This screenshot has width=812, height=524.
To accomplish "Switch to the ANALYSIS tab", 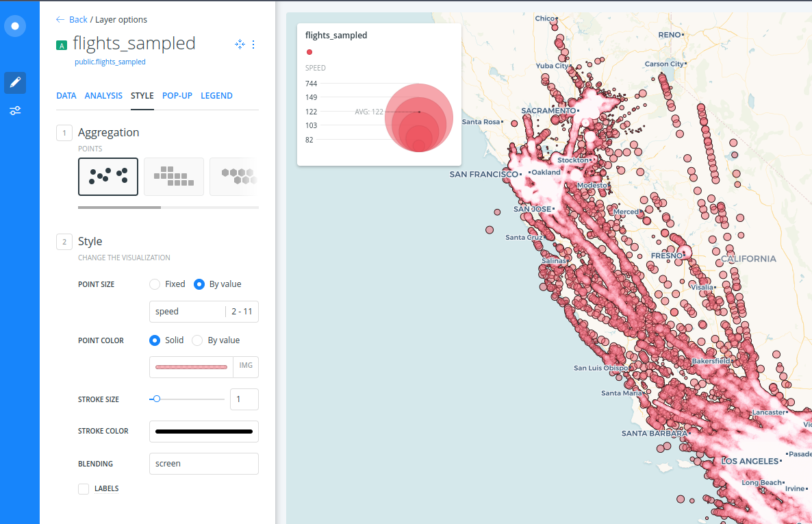I will pyautogui.click(x=103, y=95).
